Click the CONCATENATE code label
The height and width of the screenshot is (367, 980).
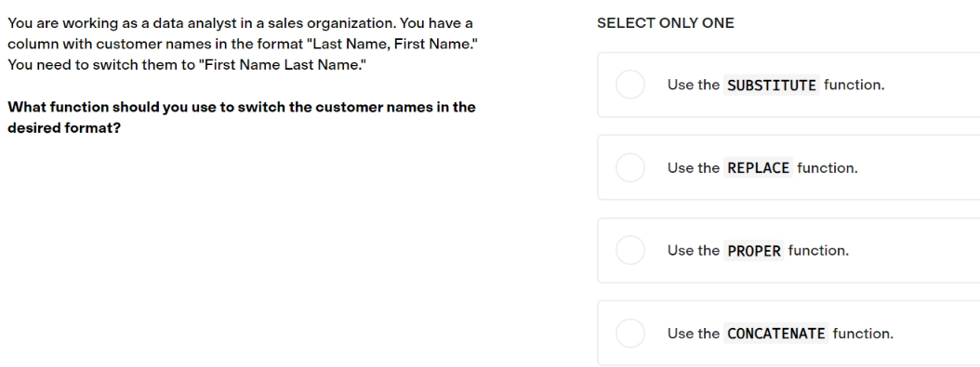[x=775, y=334]
